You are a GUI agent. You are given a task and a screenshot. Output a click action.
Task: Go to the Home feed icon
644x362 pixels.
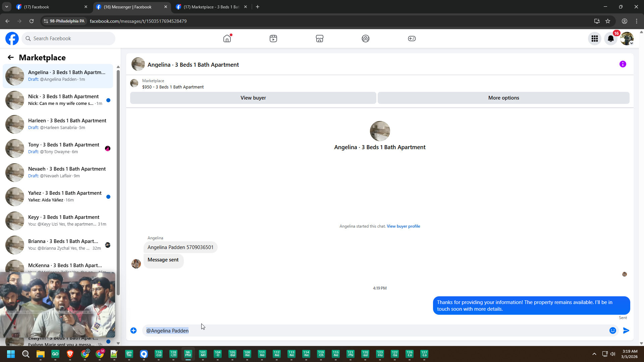[x=227, y=39]
